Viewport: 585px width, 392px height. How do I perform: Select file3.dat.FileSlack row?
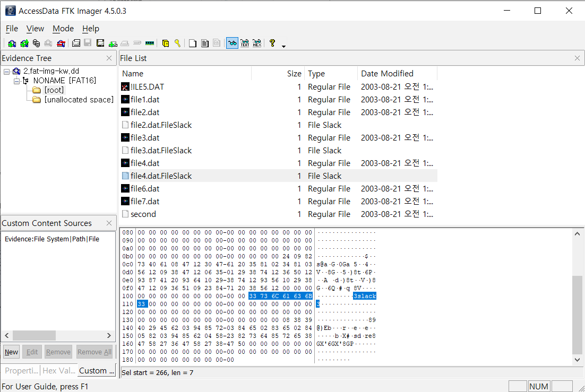(278, 150)
